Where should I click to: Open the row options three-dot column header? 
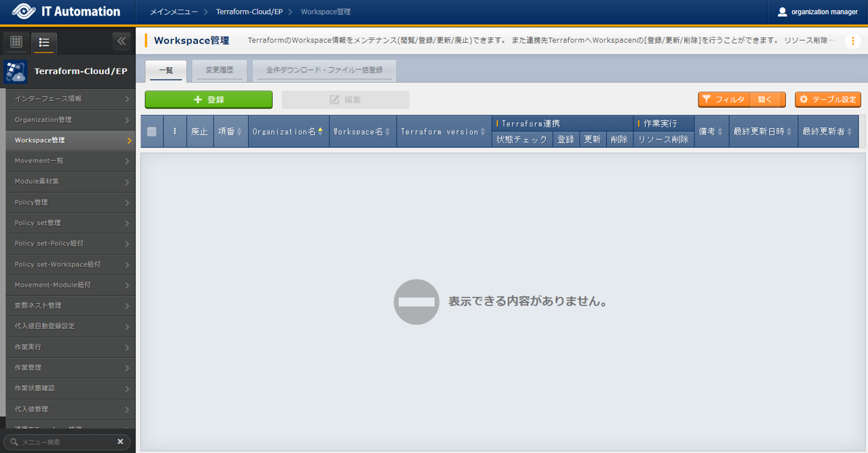pyautogui.click(x=175, y=132)
